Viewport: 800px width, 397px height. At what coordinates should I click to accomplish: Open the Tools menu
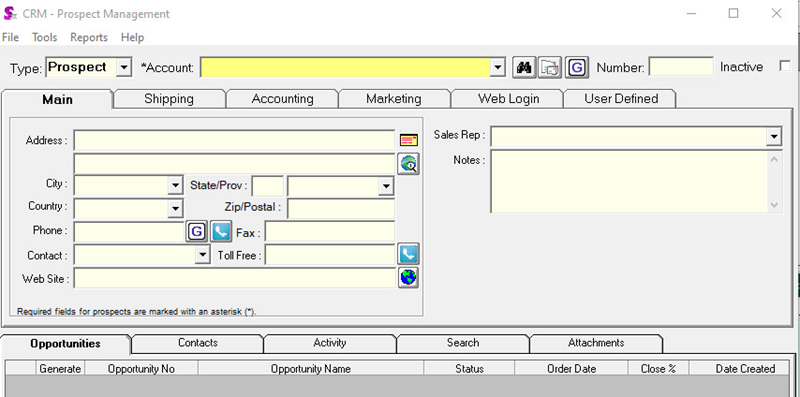pos(45,37)
